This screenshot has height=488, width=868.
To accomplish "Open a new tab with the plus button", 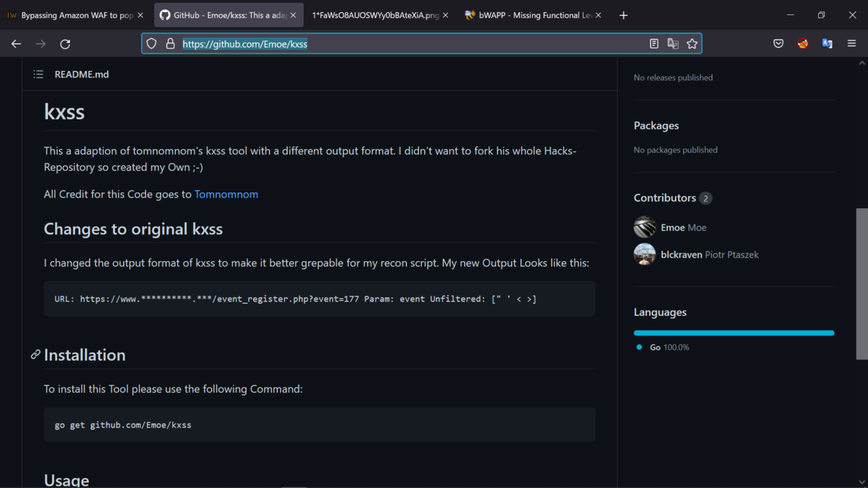I will tap(624, 15).
